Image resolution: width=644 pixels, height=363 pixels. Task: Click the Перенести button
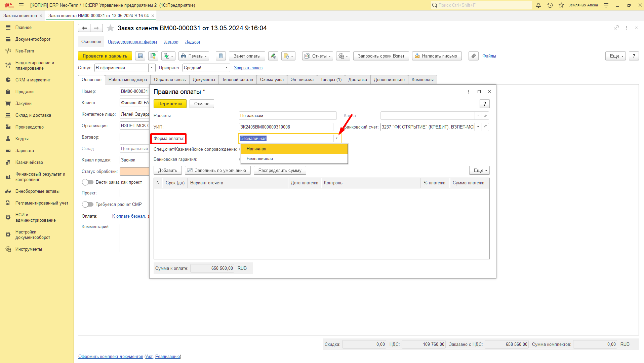[x=170, y=104]
